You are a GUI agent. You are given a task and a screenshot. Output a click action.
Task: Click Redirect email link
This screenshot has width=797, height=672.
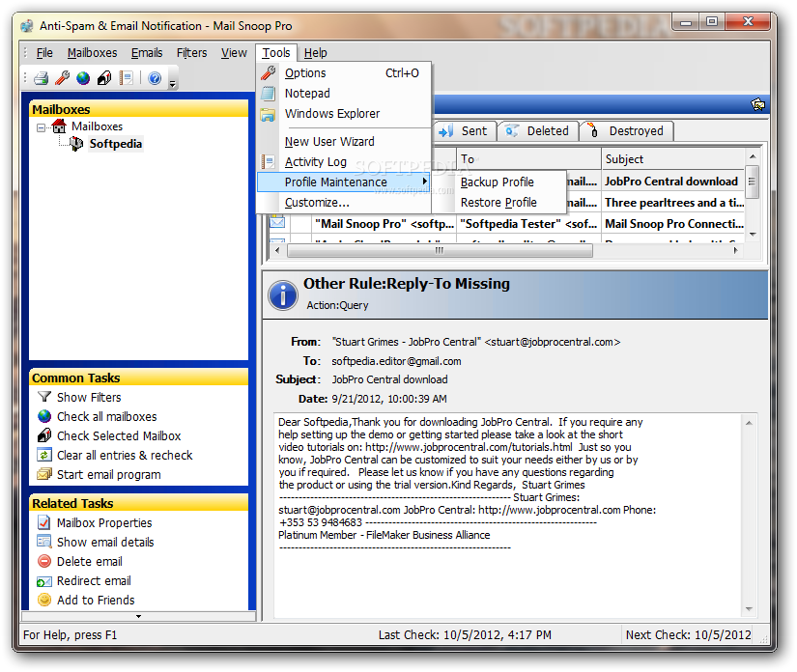94,580
